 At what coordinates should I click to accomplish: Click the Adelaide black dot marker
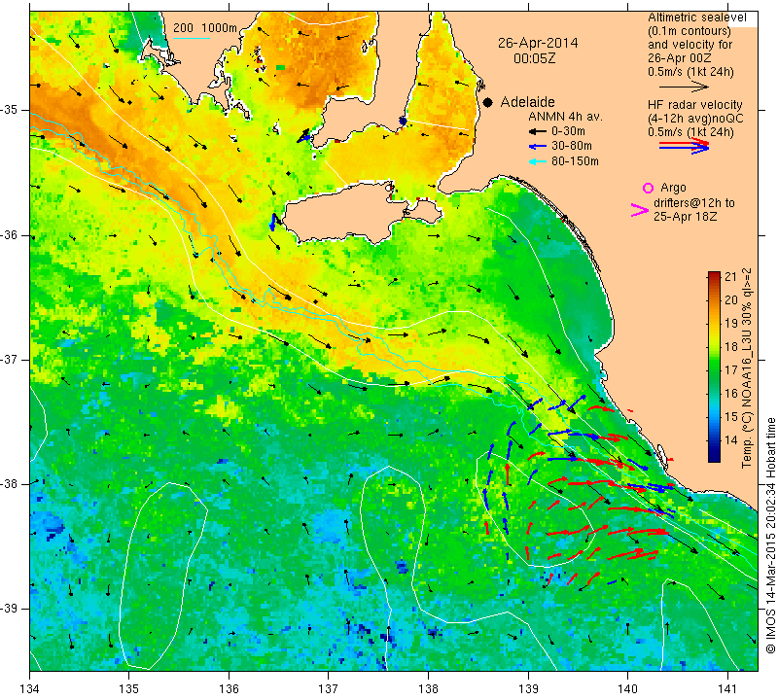[488, 102]
